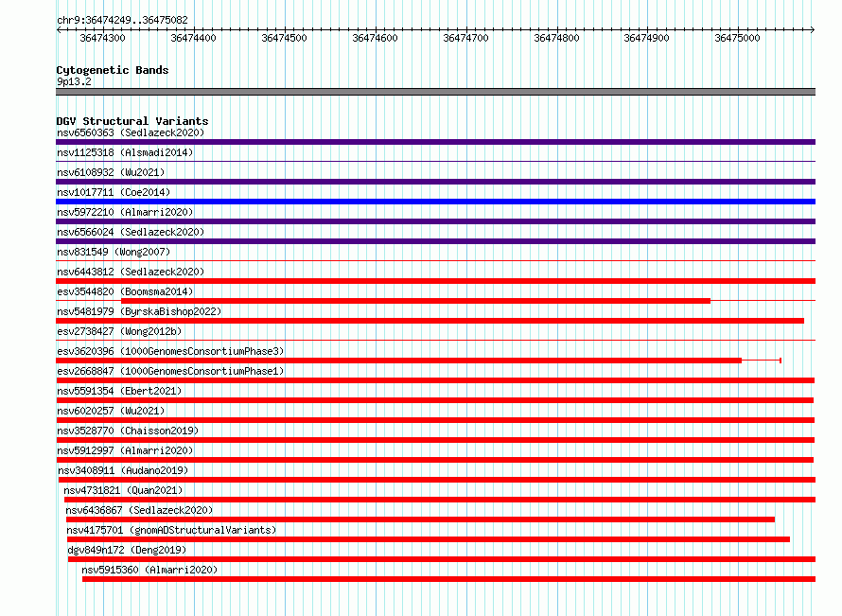
Task: Open nsv5915360 (Almarri2020) variant
Action: pyautogui.click(x=149, y=570)
